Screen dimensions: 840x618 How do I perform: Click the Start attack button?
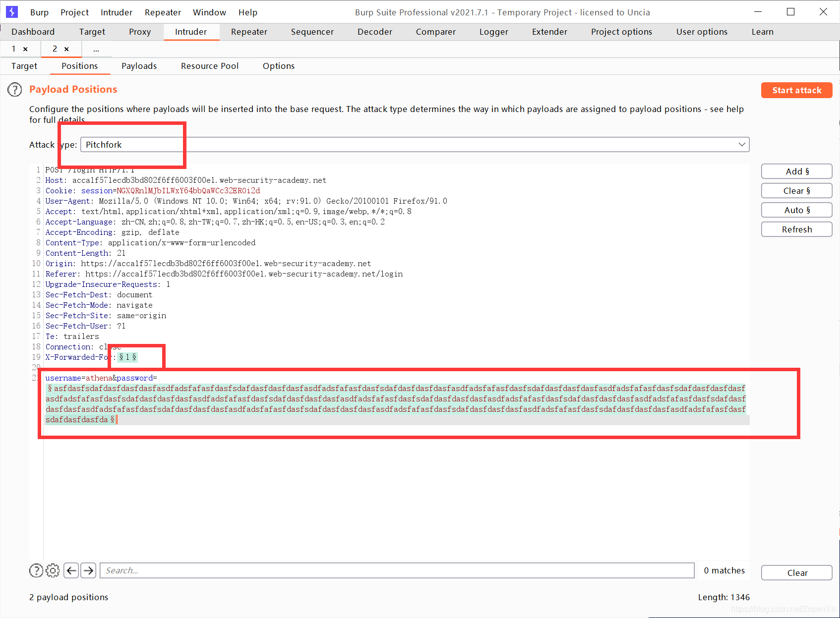click(x=797, y=90)
